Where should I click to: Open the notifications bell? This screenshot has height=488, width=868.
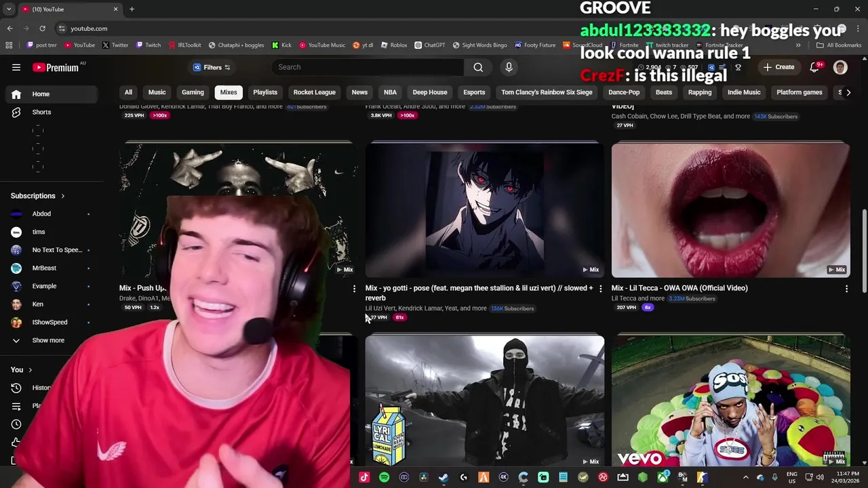815,67
